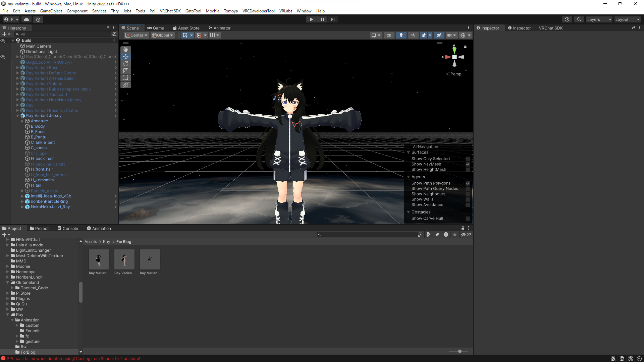The image size is (644, 362).
Task: Open the Console tab
Action: tap(67, 229)
